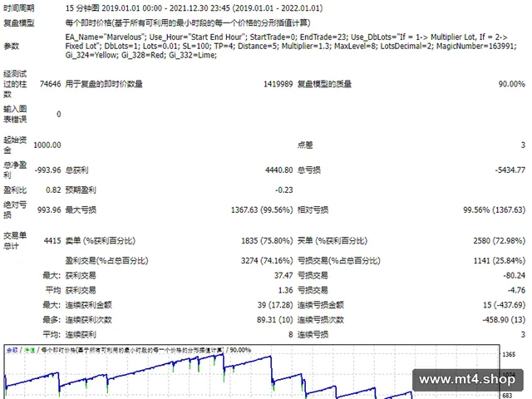
Task: Select the value '99.56% (1367.63)'
Action: tap(495, 210)
